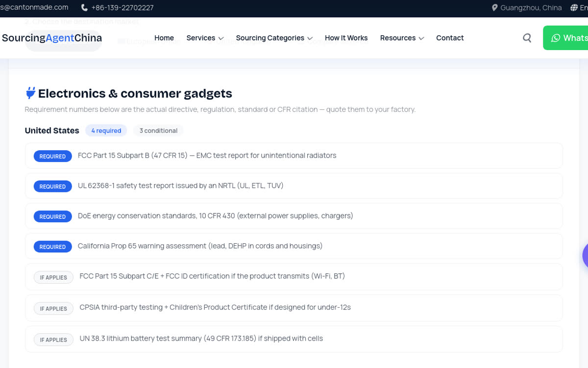Click the phone handset icon in top bar

click(84, 8)
